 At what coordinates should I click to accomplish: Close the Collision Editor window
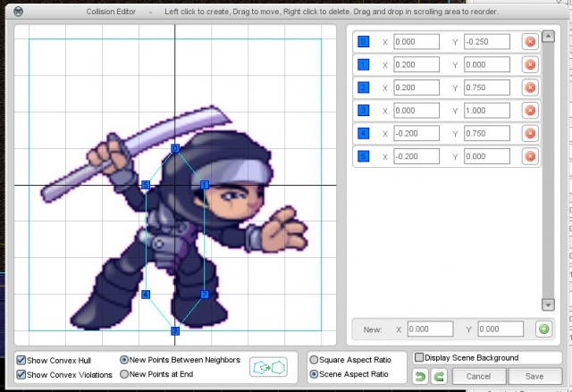pos(18,12)
